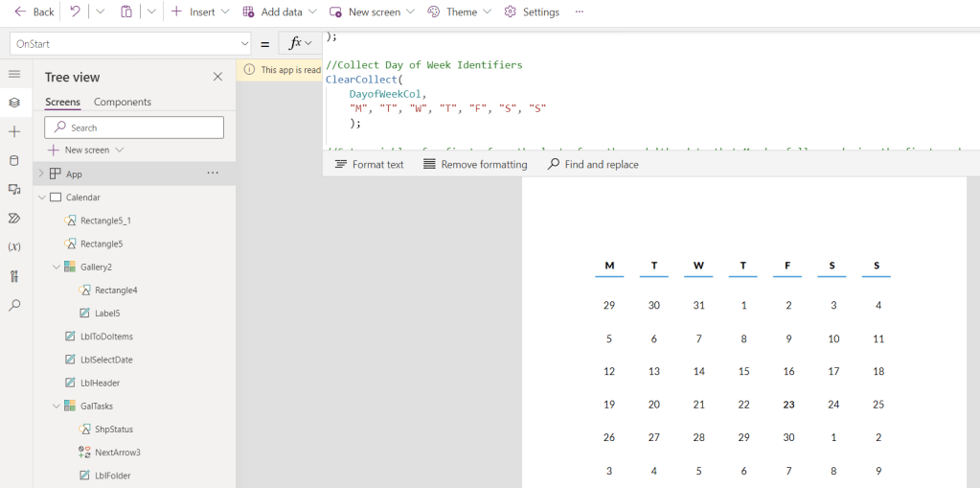Open the paste options dropdown arrow

pyautogui.click(x=152, y=12)
